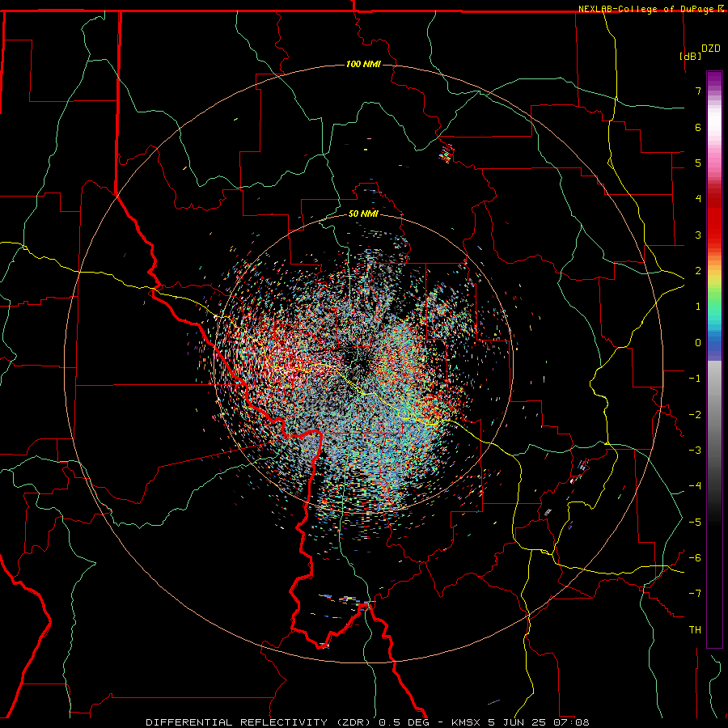Select the "100 NMI" range ring label
Image resolution: width=728 pixels, height=728 pixels.
[x=363, y=64]
